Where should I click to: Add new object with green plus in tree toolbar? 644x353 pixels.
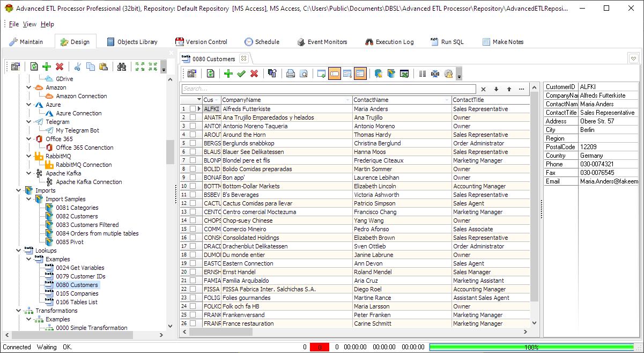(x=47, y=67)
